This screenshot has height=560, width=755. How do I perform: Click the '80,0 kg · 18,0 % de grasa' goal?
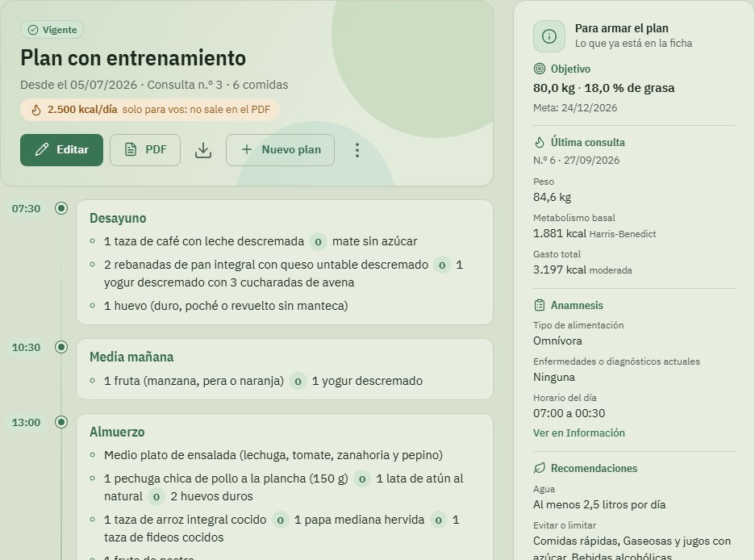[604, 88]
